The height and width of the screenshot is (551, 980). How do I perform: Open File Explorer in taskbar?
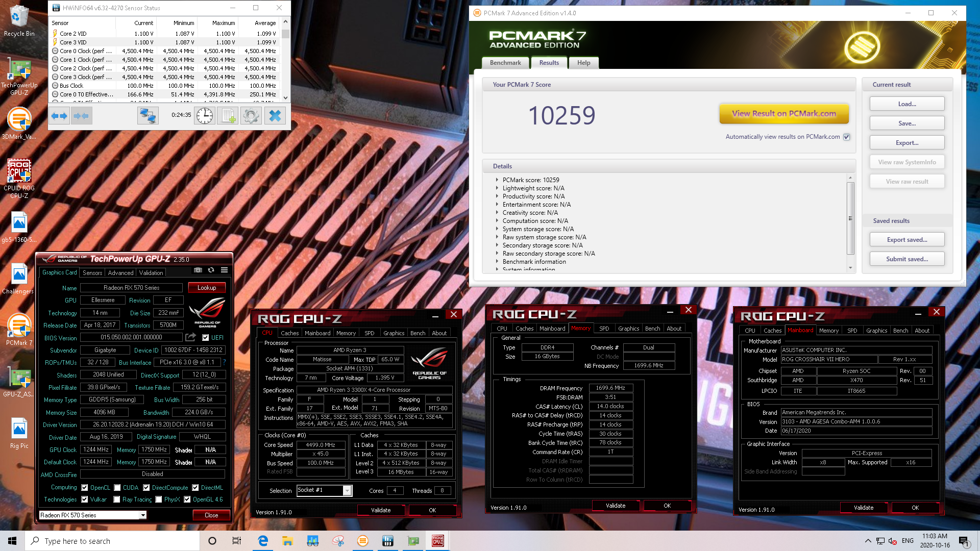pos(288,541)
